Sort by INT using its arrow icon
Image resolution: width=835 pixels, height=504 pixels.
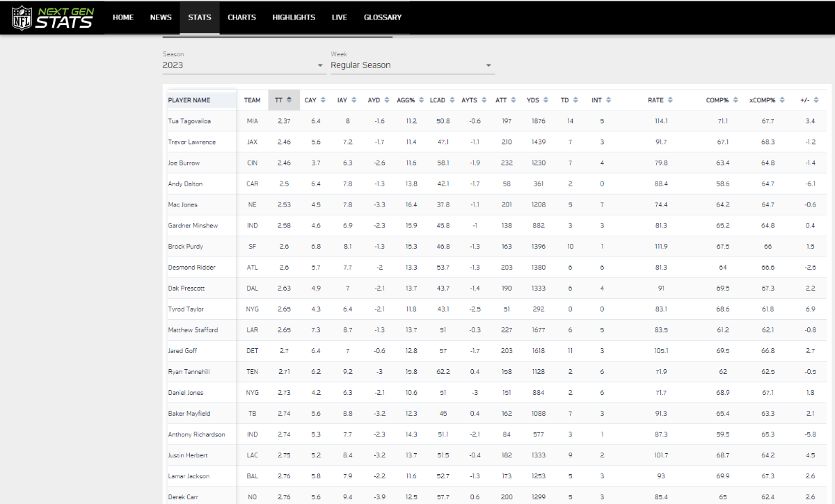[x=609, y=100]
